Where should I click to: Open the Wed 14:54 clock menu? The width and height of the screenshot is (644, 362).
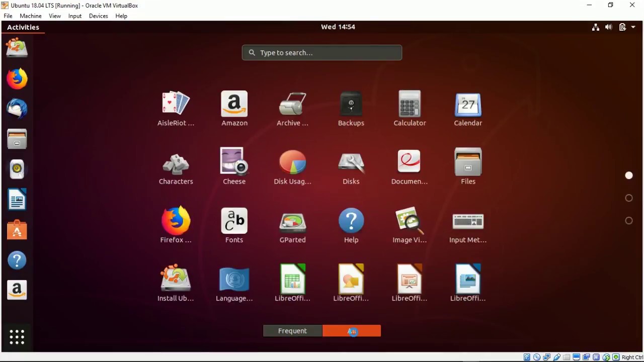click(338, 27)
